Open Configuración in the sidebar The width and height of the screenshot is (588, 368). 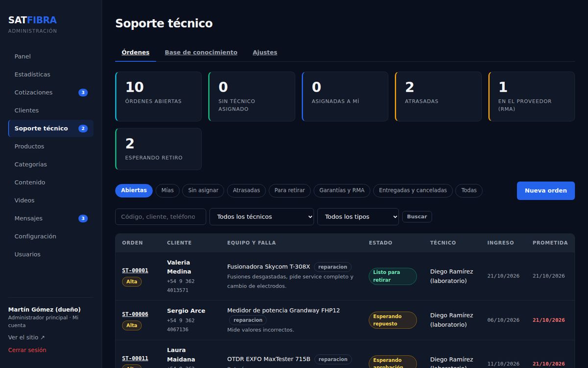(x=50, y=237)
